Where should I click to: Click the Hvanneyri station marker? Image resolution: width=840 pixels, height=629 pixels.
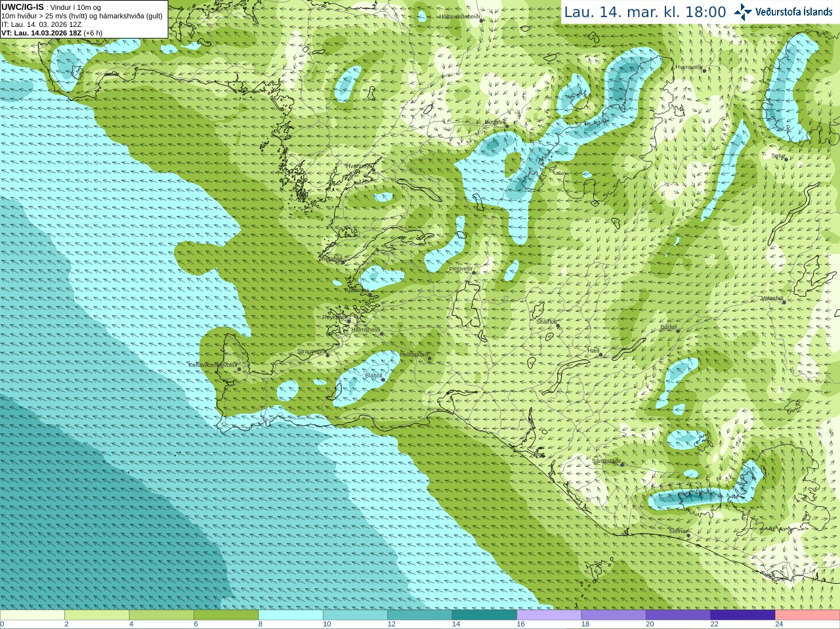(373, 169)
